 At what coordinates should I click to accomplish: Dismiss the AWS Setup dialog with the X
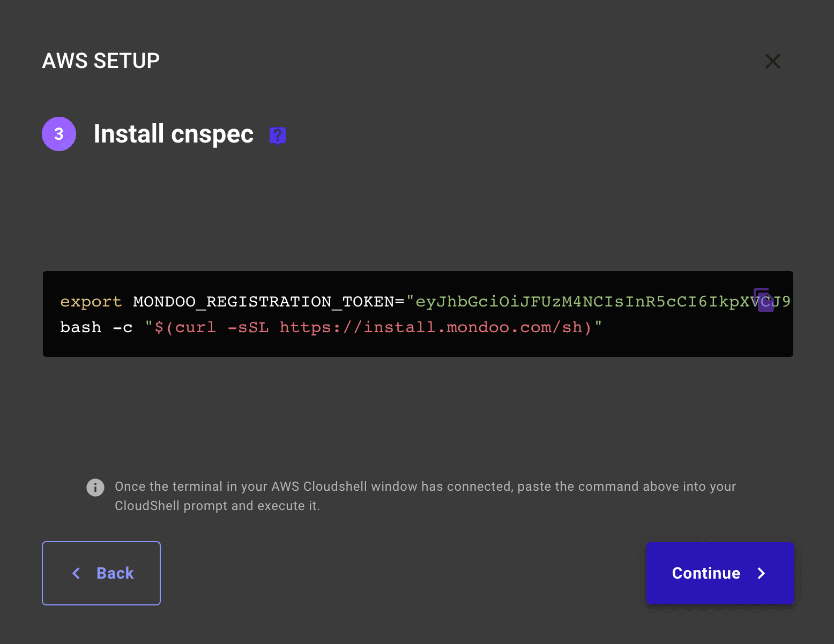coord(772,61)
